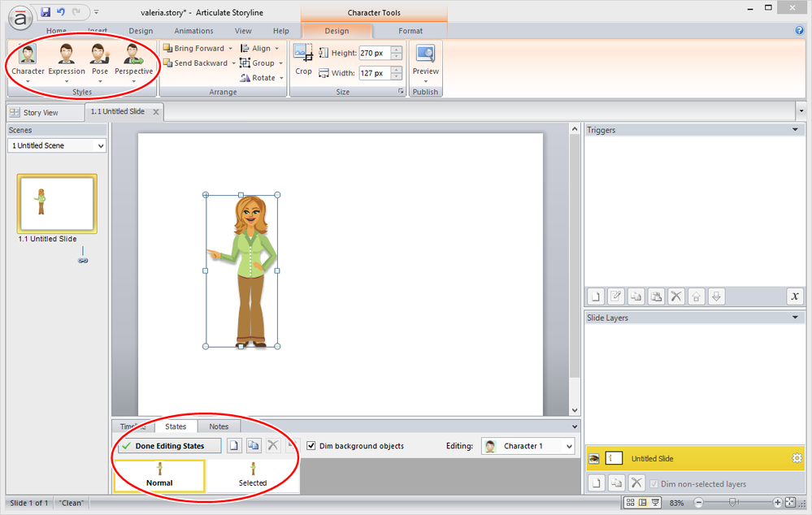This screenshot has width=812, height=515.
Task: Open Perspective options in ribbon
Action: [x=133, y=61]
